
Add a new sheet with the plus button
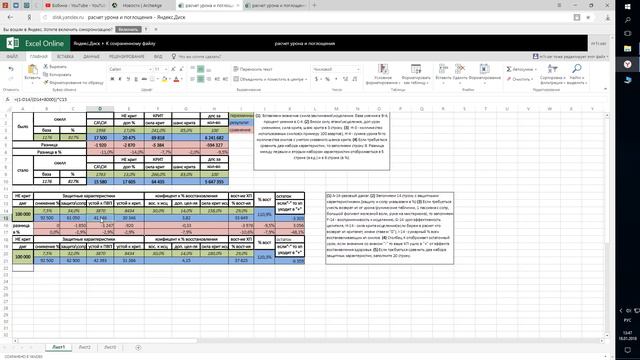click(x=138, y=347)
